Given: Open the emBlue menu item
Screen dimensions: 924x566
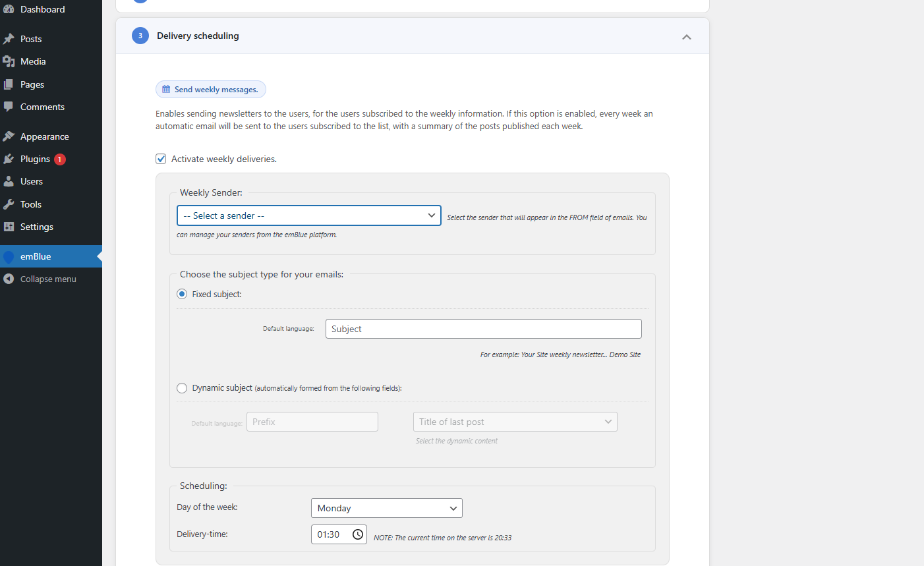Looking at the screenshot, I should tap(51, 256).
